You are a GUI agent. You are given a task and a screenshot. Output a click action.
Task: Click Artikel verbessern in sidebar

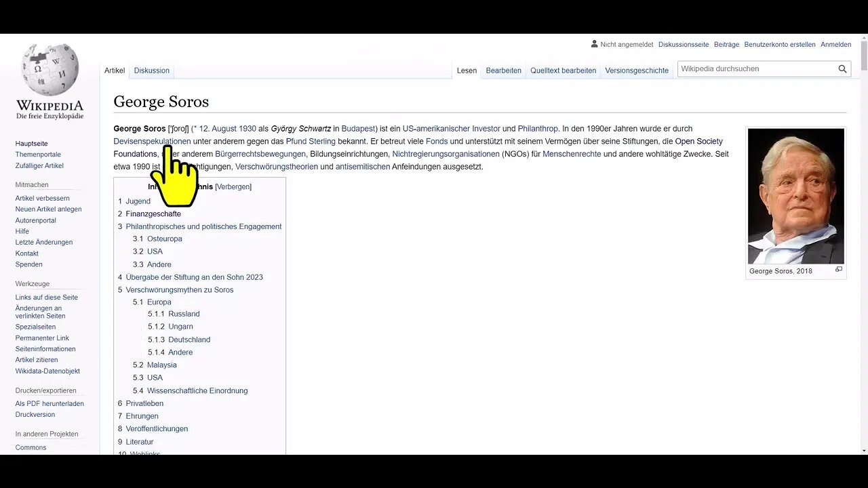43,198
